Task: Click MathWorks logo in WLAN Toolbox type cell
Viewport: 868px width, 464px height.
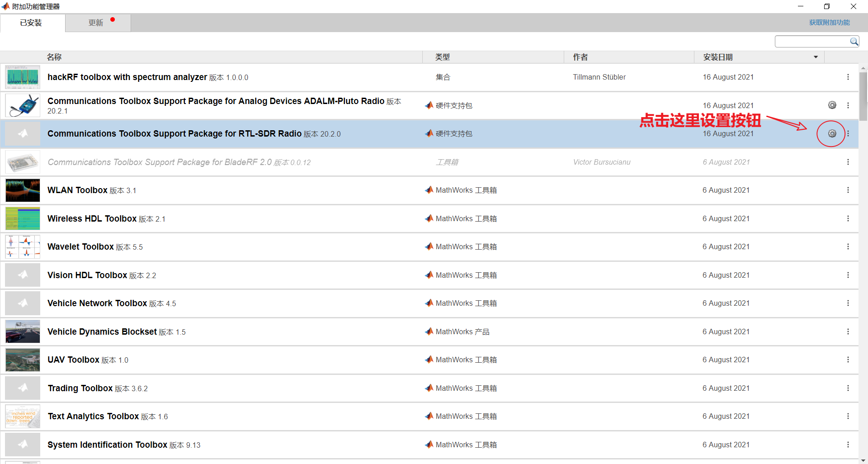Action: (429, 190)
